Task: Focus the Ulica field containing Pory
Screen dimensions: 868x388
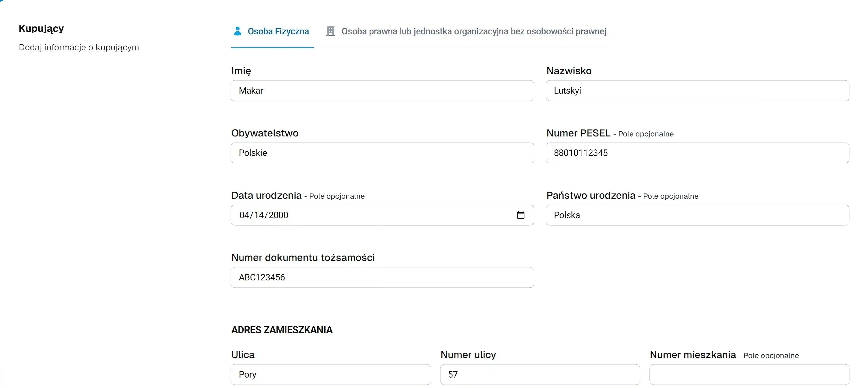Action: (330, 374)
